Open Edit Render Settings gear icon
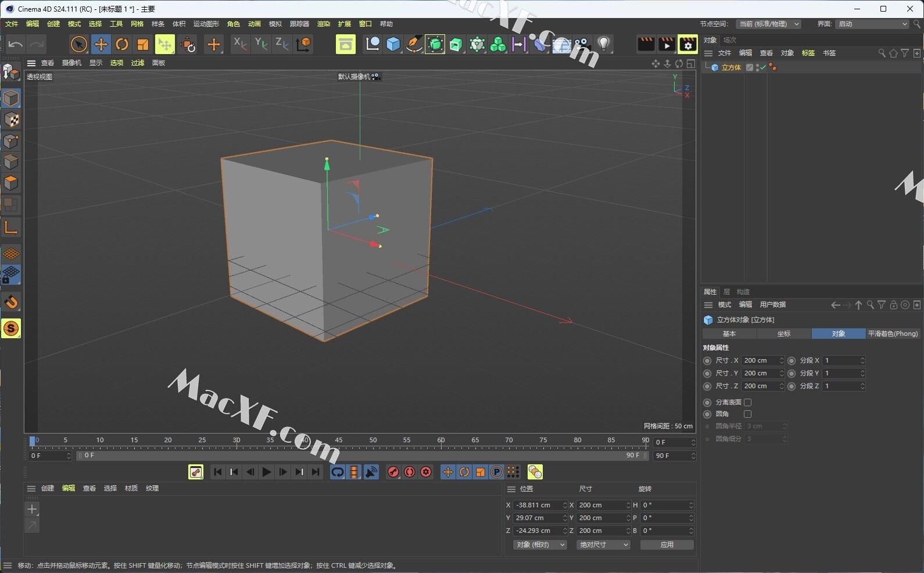This screenshot has height=573, width=924. 687,44
